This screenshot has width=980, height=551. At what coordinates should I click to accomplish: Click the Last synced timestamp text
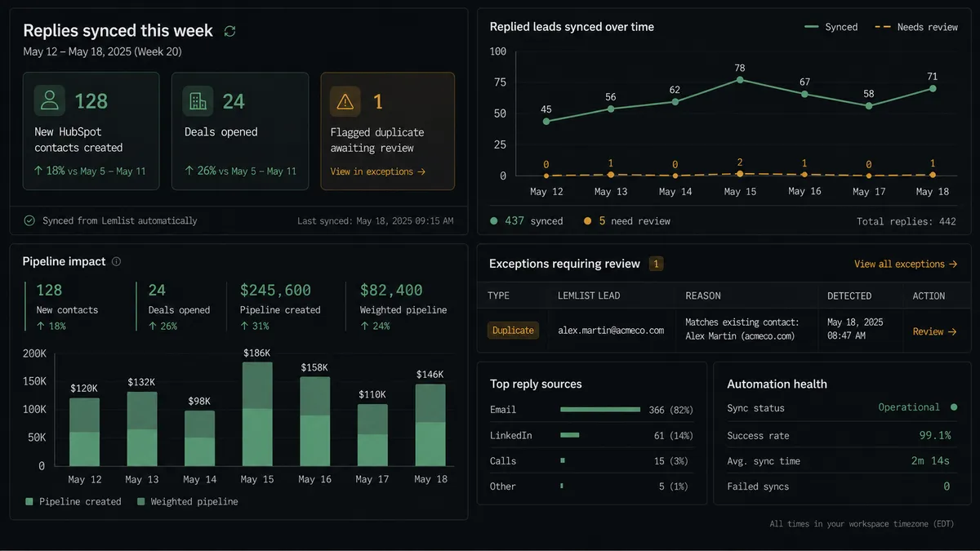(x=376, y=221)
